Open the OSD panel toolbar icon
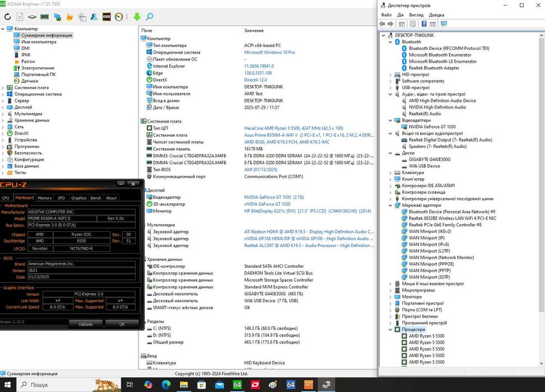Image resolution: width=545 pixels, height=392 pixels. 107,17
